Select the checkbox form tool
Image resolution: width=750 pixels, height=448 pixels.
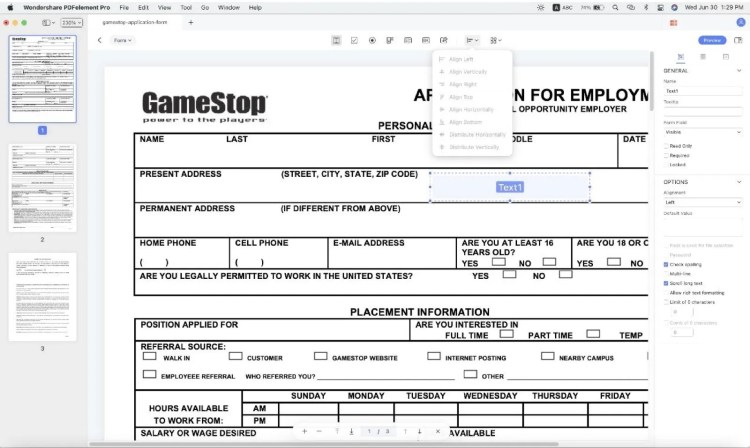click(x=354, y=41)
